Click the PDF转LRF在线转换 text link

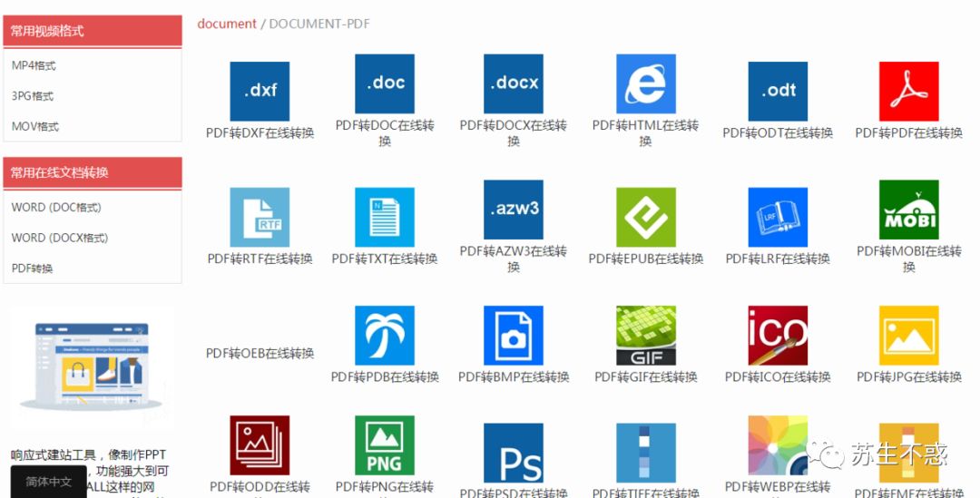coord(778,259)
